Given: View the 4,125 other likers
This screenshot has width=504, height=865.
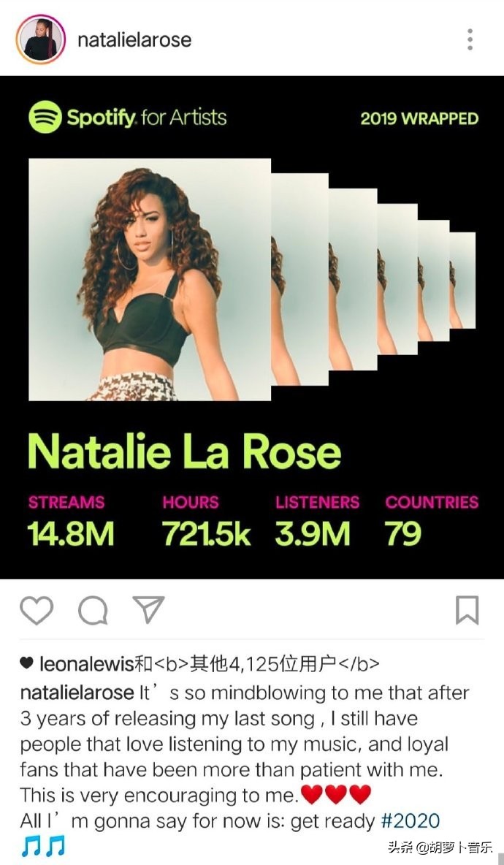Looking at the screenshot, I should pyautogui.click(x=263, y=663).
